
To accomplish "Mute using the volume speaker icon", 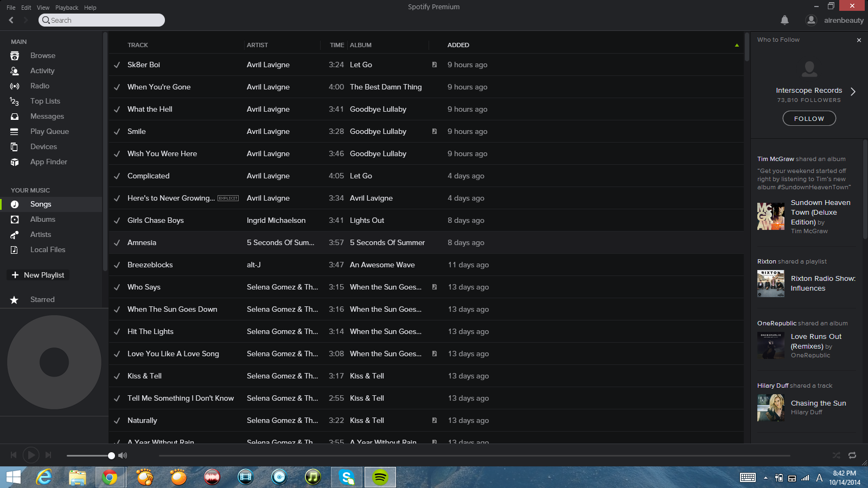I will pyautogui.click(x=123, y=455).
